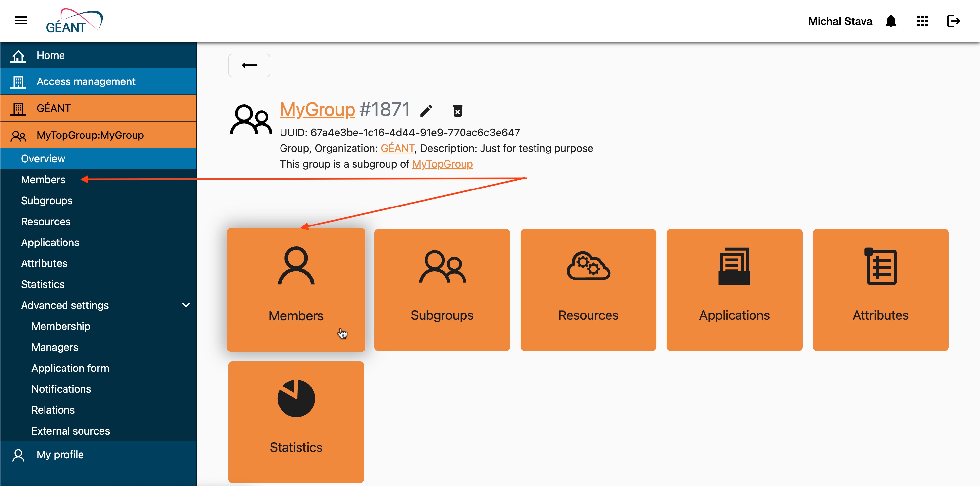Follow the MyTopGroup parent link
The image size is (980, 486).
443,164
